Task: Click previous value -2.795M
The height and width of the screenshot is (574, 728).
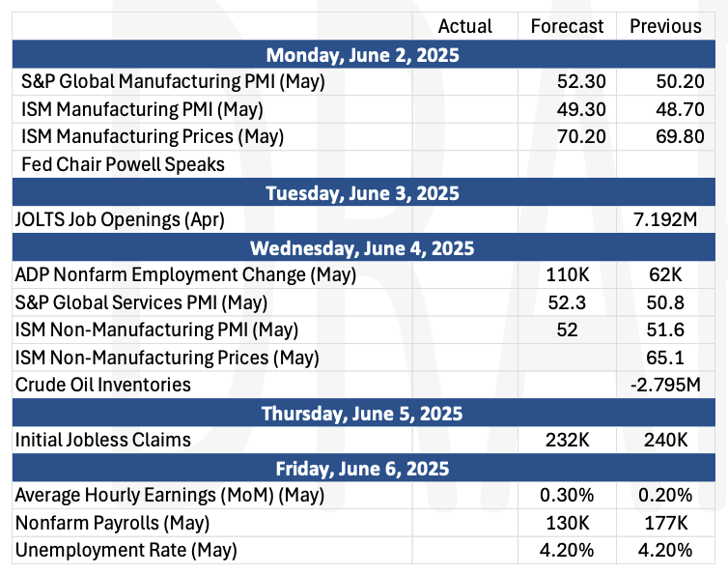Action: point(665,385)
